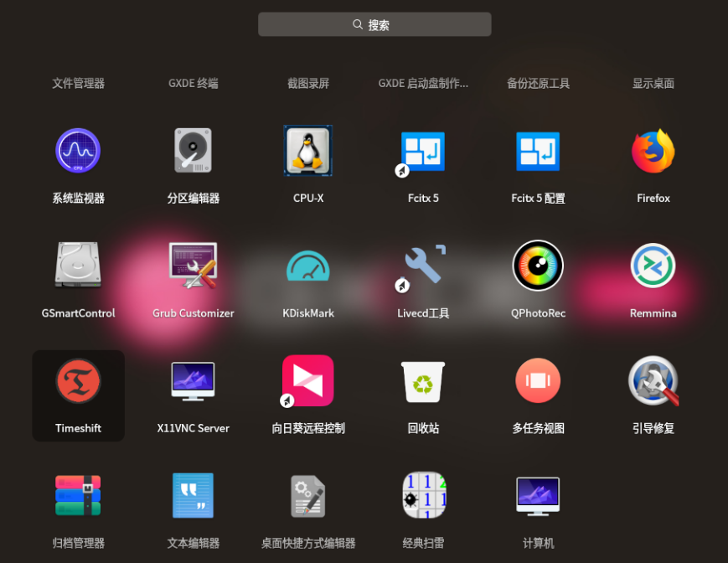Image resolution: width=728 pixels, height=563 pixels.
Task: Click the GXDE 启动盘制作 label
Action: point(423,84)
